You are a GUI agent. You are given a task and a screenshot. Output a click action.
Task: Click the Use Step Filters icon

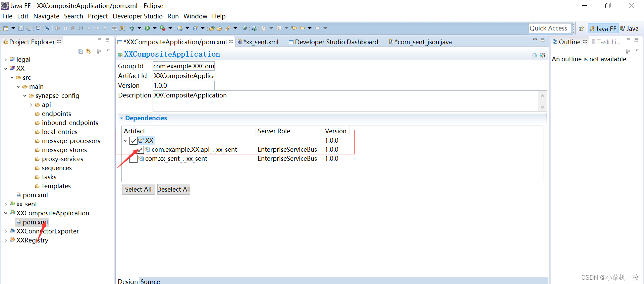pyautogui.click(x=122, y=28)
